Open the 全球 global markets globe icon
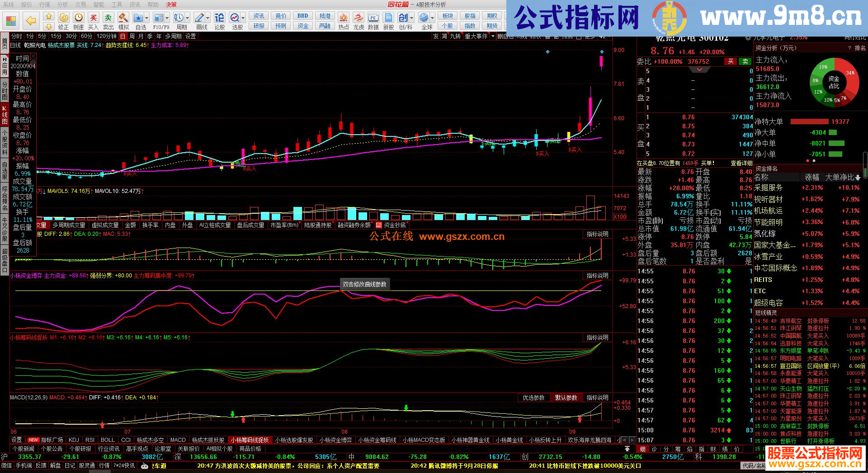 pyautogui.click(x=425, y=18)
